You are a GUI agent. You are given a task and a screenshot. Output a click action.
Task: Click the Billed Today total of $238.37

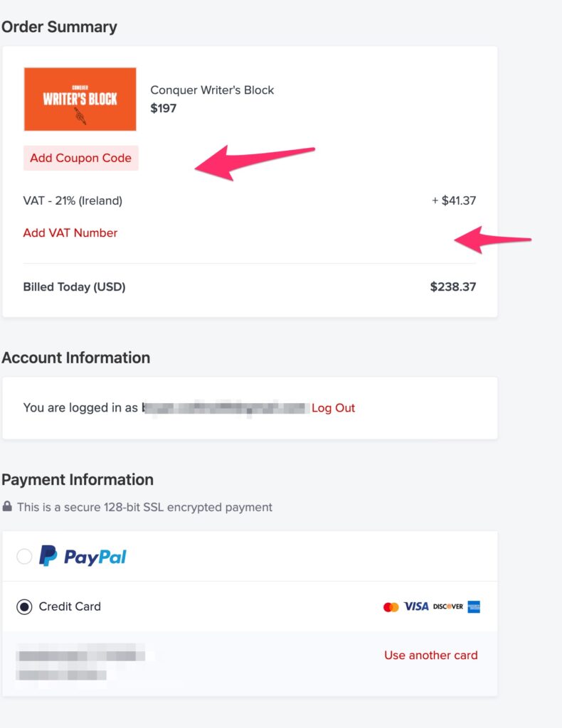click(452, 287)
